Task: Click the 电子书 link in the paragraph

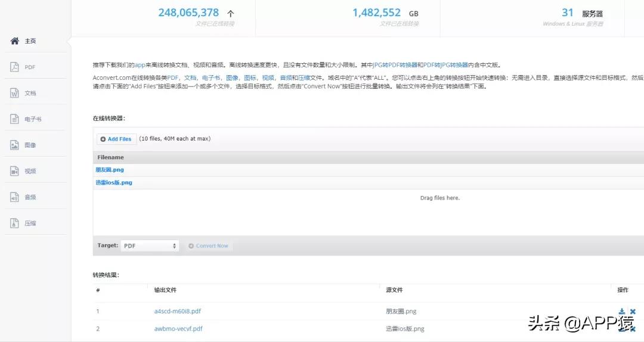Action: (x=211, y=77)
